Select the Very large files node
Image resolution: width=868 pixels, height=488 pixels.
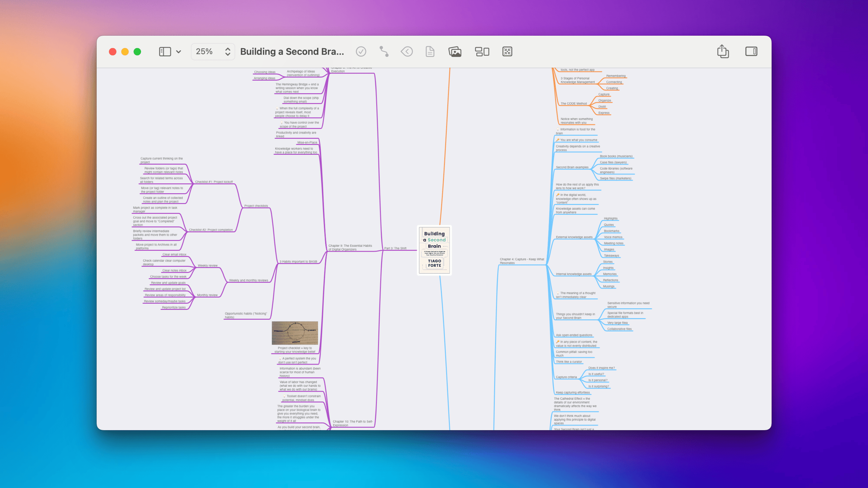(617, 323)
